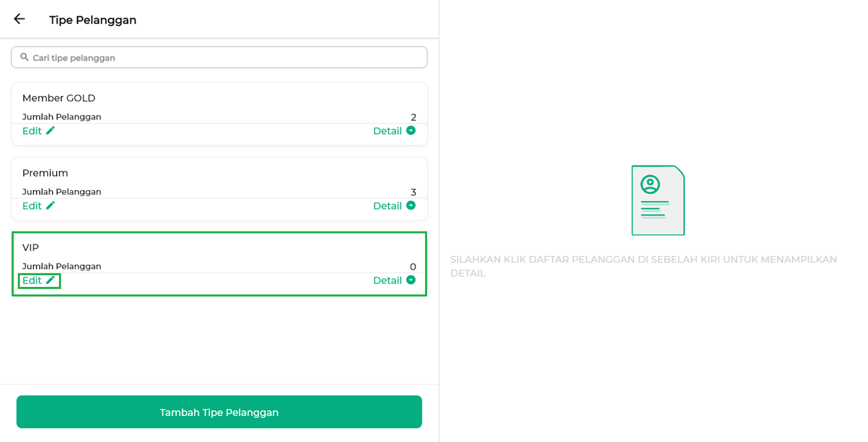Click the Detail arrow icon for Premium
The image size is (868, 442).
tap(411, 205)
